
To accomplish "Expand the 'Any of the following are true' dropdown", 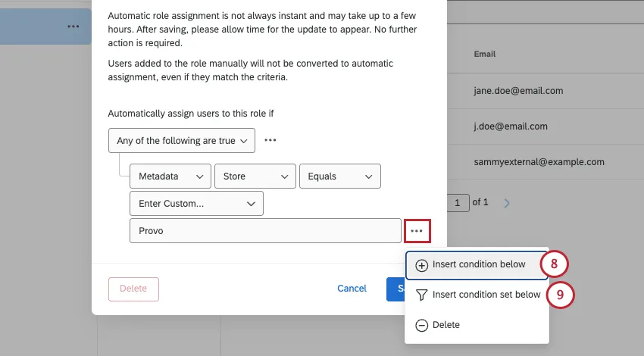I will (x=182, y=140).
